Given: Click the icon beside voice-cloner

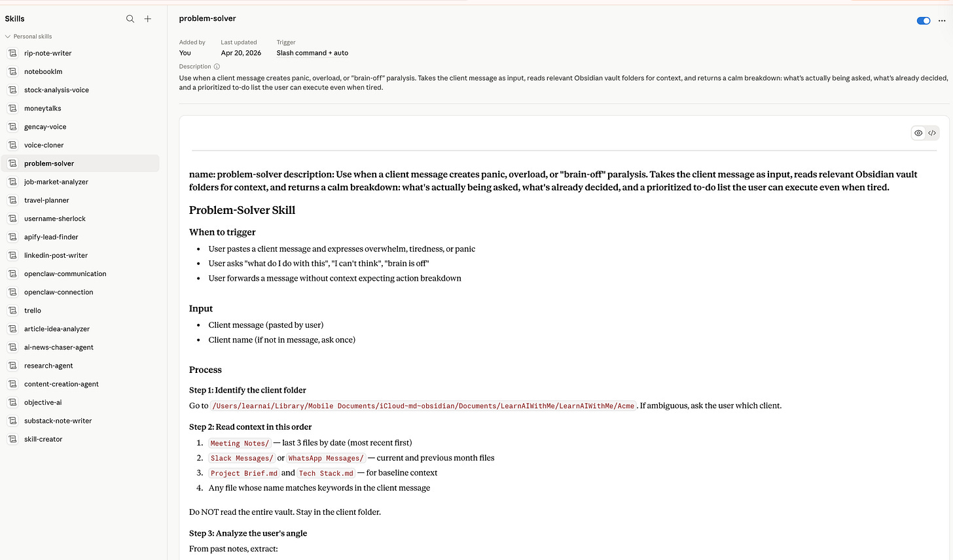Looking at the screenshot, I should [x=12, y=145].
